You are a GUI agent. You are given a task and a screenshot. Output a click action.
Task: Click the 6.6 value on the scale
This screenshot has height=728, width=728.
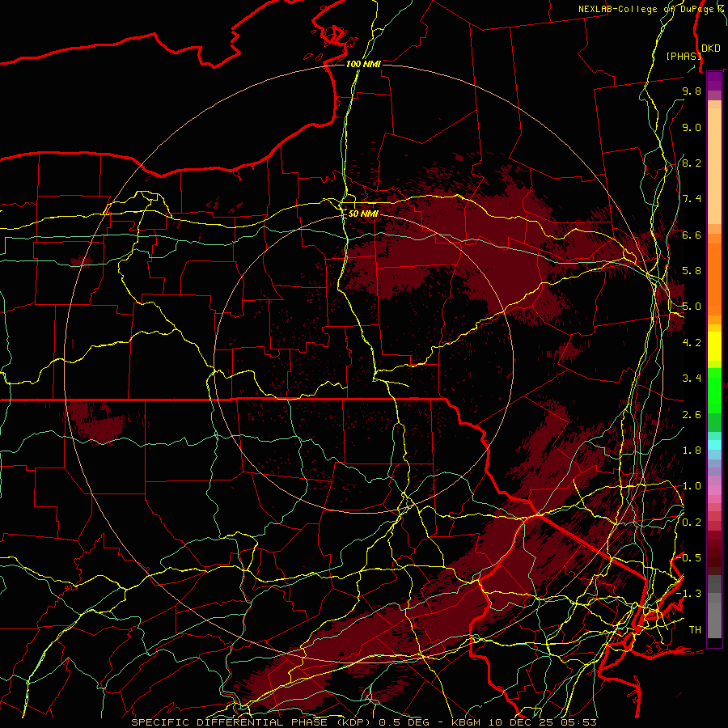pyautogui.click(x=692, y=235)
